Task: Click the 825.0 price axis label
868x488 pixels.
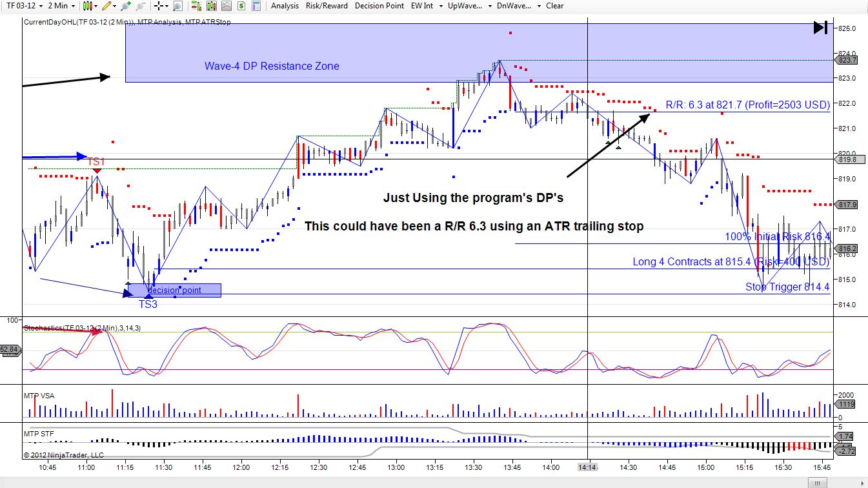Action: pyautogui.click(x=845, y=28)
